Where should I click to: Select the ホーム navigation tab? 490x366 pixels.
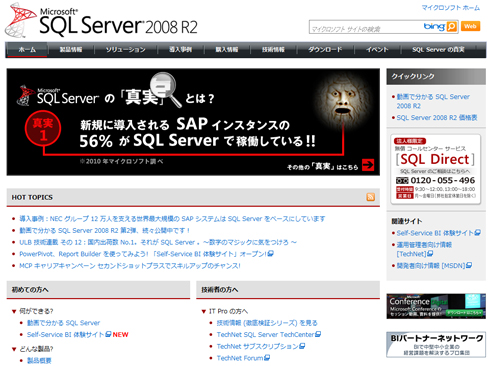27,50
